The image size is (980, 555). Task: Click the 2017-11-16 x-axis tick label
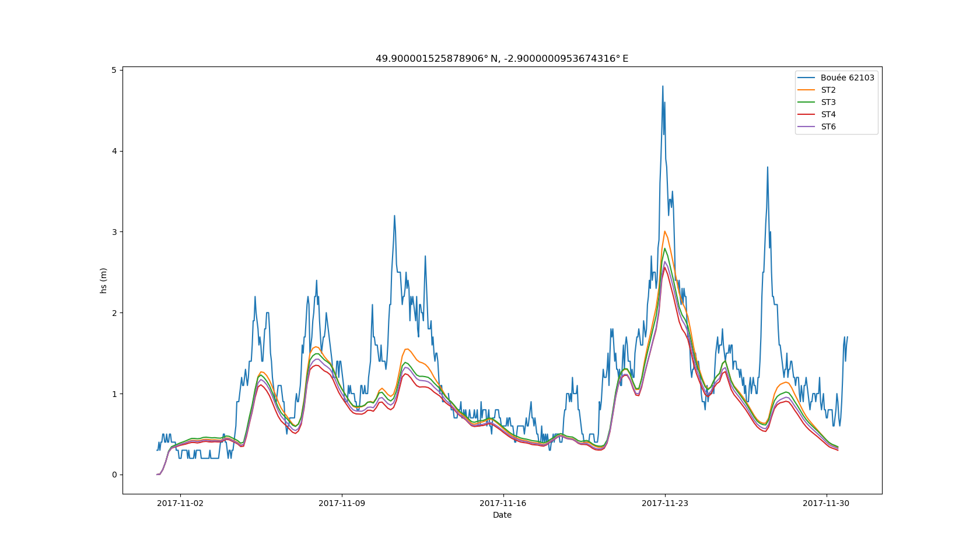point(503,503)
